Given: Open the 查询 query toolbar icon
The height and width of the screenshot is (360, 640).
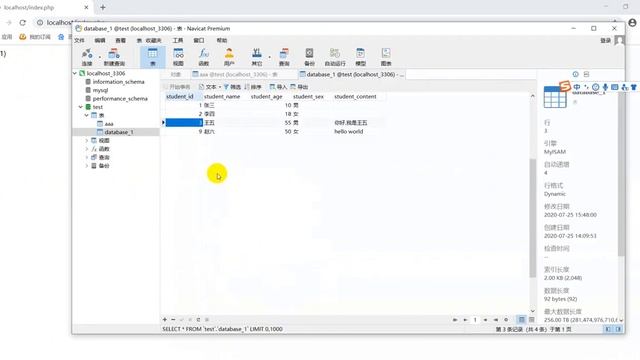Looking at the screenshot, I should 284,57.
